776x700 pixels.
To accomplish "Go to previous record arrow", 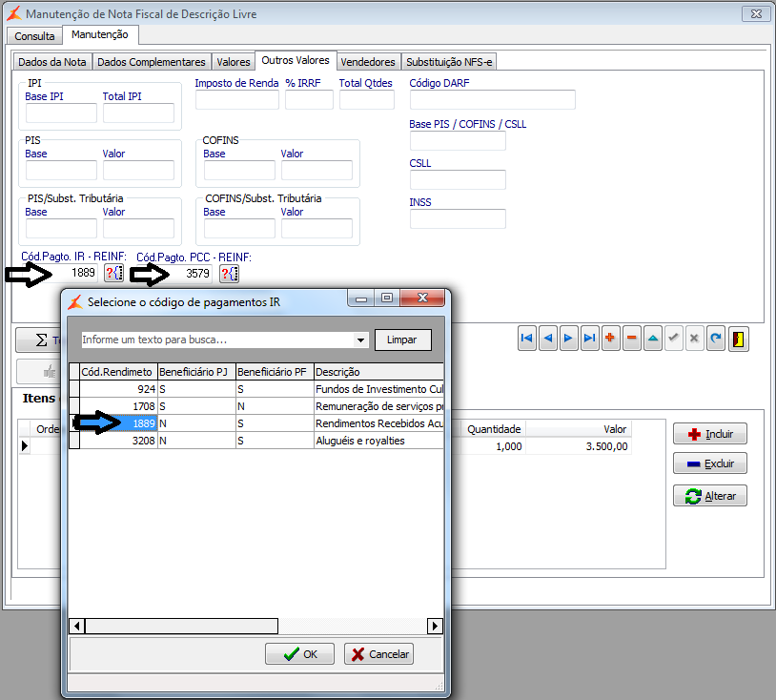I will [547, 339].
